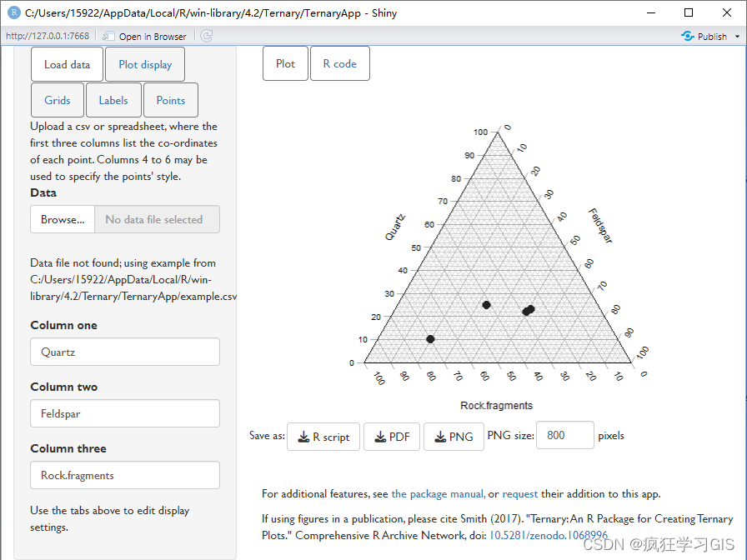Click the Column three Rock.fragments field
Image resolution: width=747 pixels, height=560 pixels.
125,475
